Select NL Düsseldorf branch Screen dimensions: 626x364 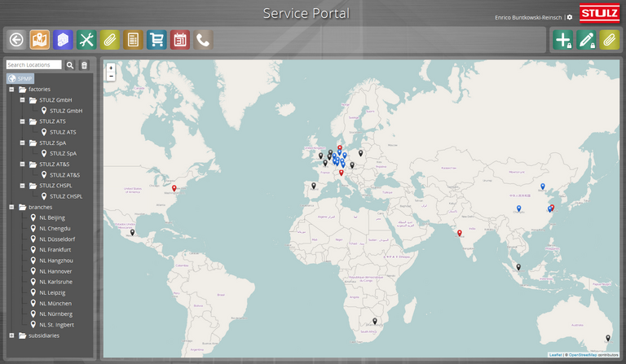click(x=53, y=239)
